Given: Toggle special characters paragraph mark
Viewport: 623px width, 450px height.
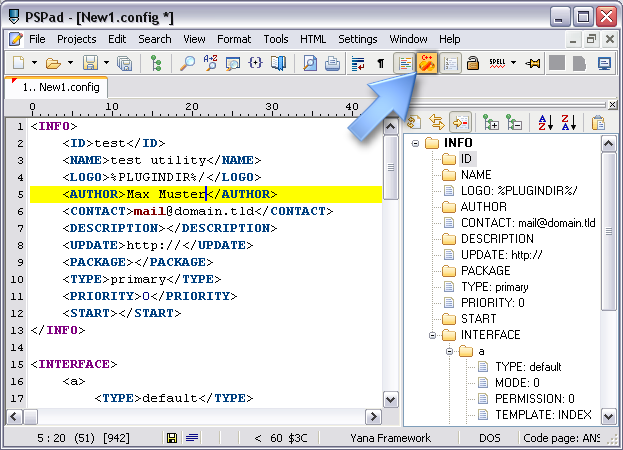Looking at the screenshot, I should (381, 63).
